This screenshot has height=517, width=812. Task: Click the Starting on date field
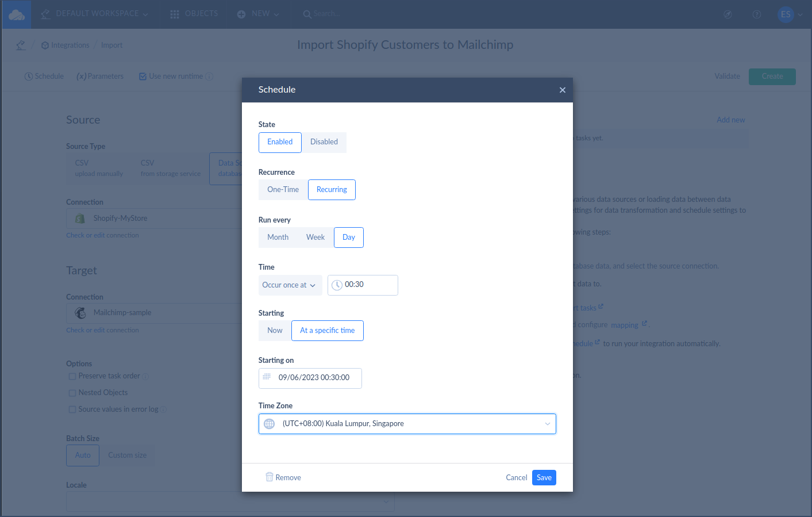click(310, 378)
